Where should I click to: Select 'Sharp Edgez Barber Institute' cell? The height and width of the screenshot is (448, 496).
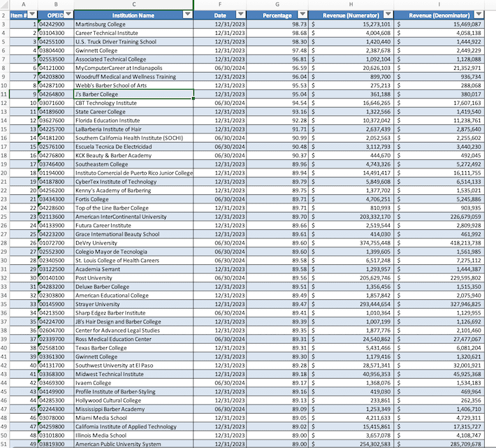[x=133, y=313]
